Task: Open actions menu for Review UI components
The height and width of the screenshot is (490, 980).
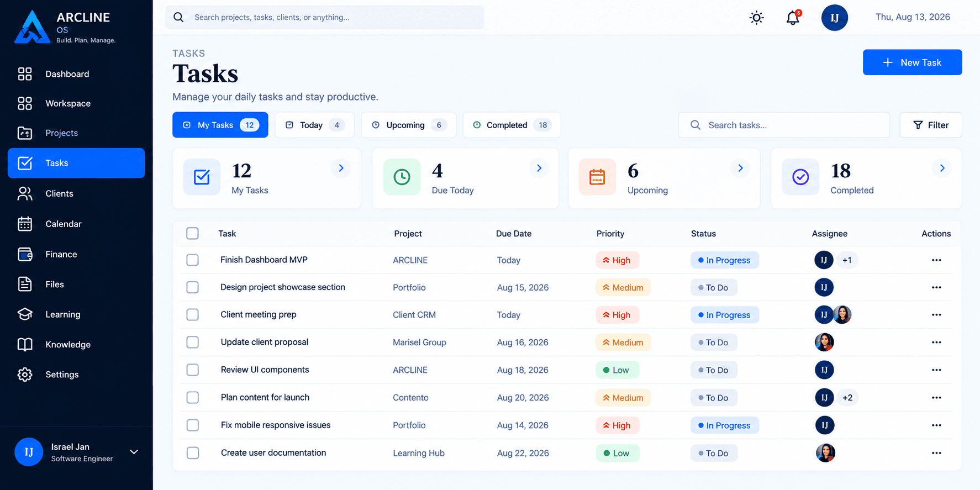Action: pyautogui.click(x=936, y=370)
